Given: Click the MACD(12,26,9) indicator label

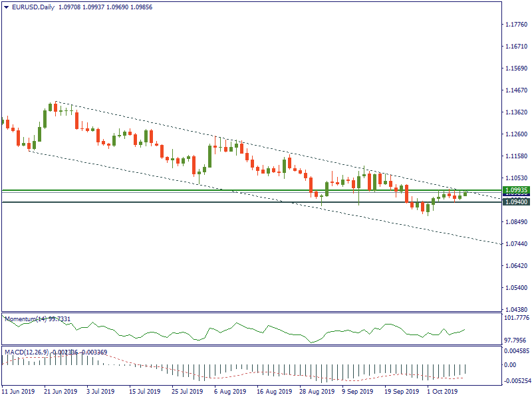Looking at the screenshot, I should coord(27,351).
